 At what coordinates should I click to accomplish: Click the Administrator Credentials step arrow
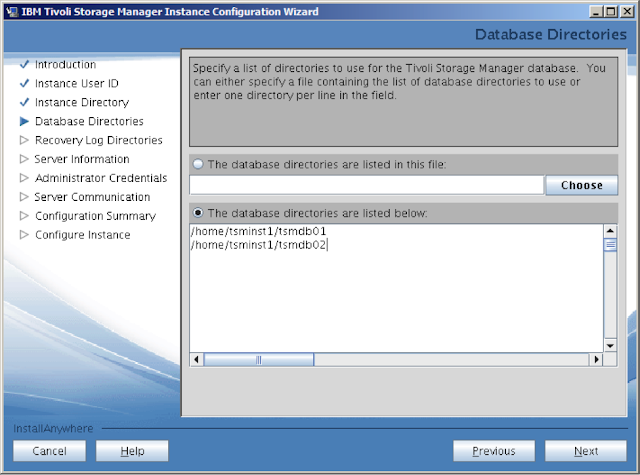(24, 178)
